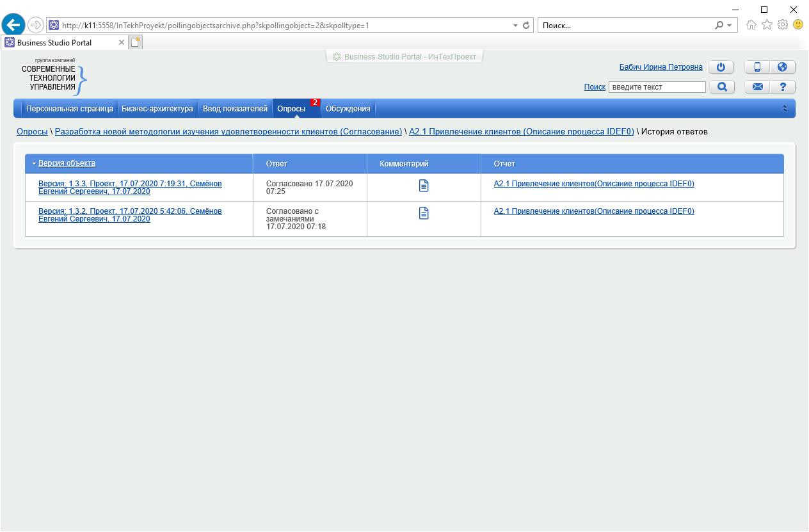809x532 pixels.
Task: Open the envelope mail icon button
Action: 757,87
